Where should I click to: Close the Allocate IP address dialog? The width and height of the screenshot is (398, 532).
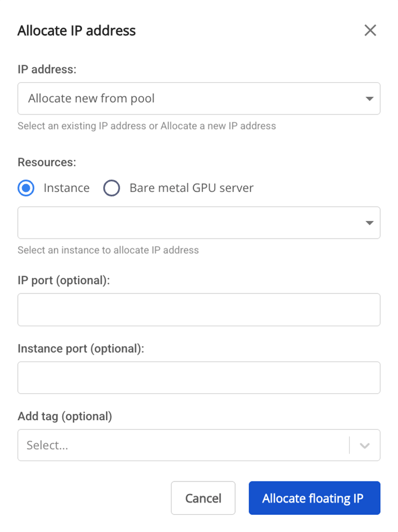point(370,31)
